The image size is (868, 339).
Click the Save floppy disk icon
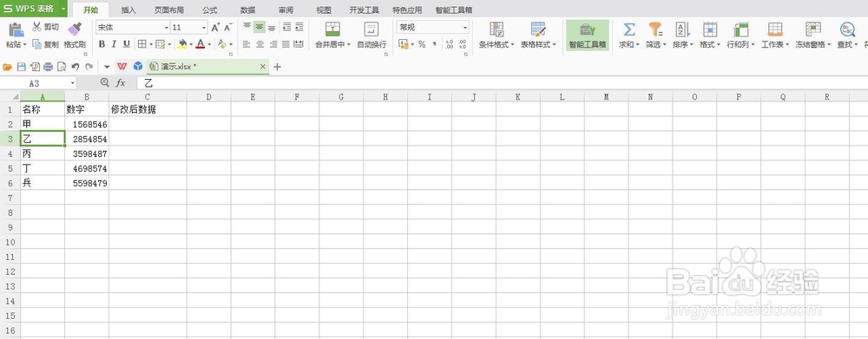click(21, 67)
